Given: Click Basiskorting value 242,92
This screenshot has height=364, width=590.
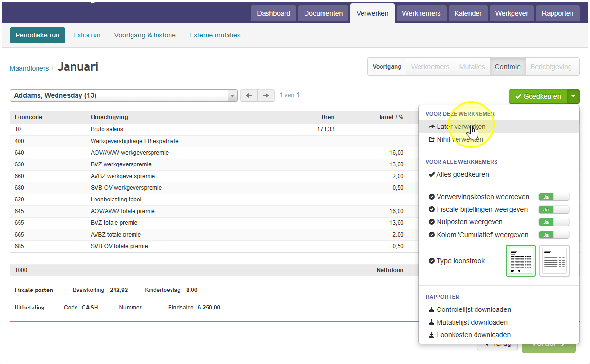Looking at the screenshot, I should coord(119,290).
